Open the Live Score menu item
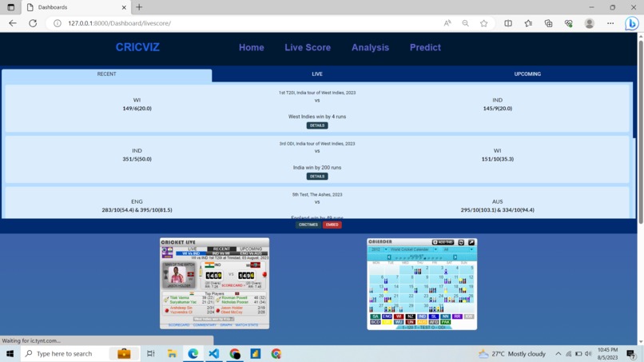Screen dimensions: 644x362 tap(308, 47)
